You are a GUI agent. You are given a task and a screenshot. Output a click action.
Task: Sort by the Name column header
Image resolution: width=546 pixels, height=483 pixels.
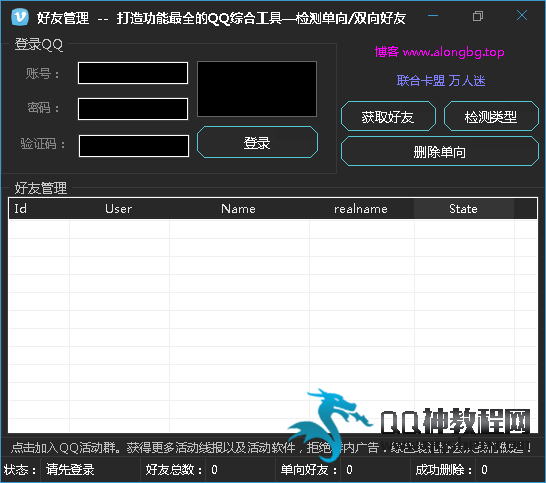(x=239, y=209)
